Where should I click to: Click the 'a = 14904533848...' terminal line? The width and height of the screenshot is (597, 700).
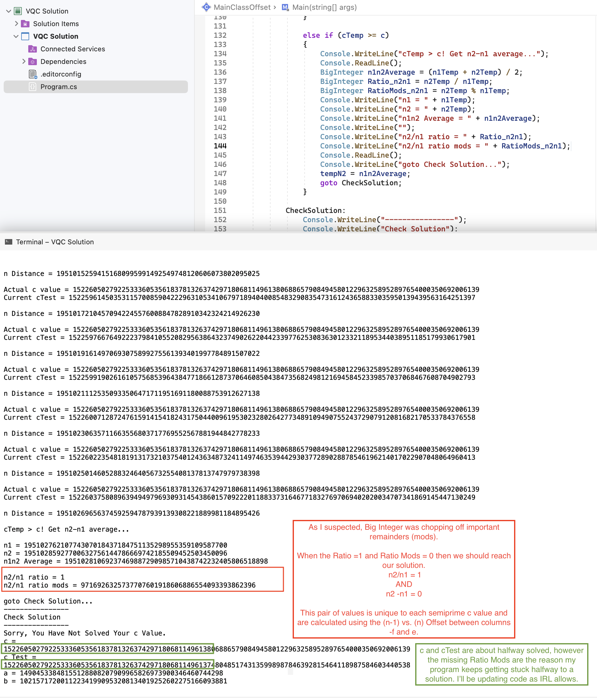click(113, 673)
